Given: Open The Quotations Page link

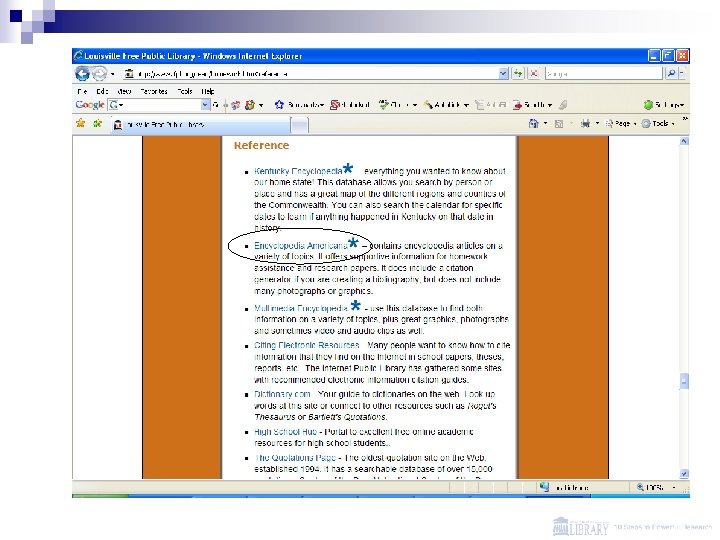Looking at the screenshot, I should tap(295, 458).
